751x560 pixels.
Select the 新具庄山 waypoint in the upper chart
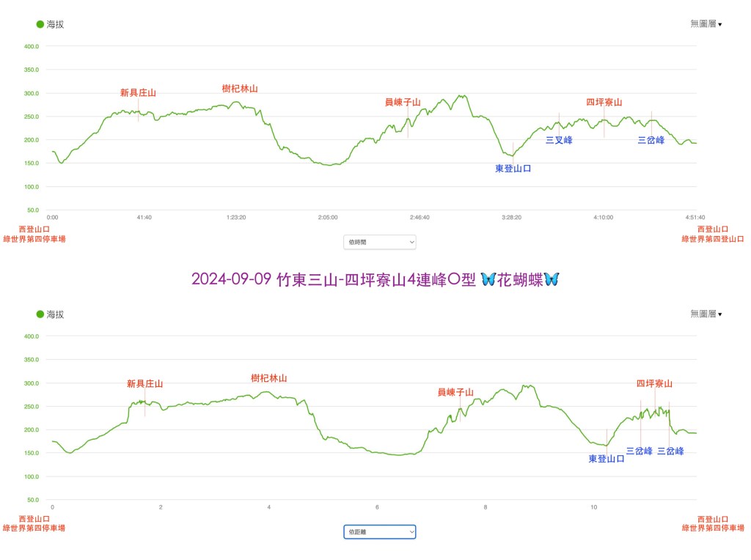point(138,93)
